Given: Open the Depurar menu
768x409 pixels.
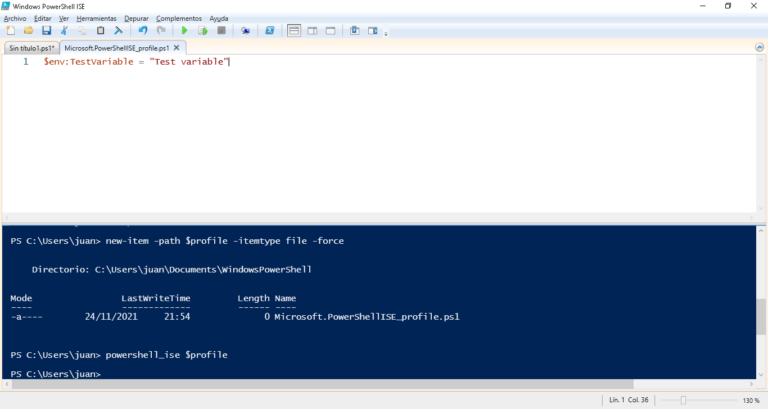Looking at the screenshot, I should [136, 19].
